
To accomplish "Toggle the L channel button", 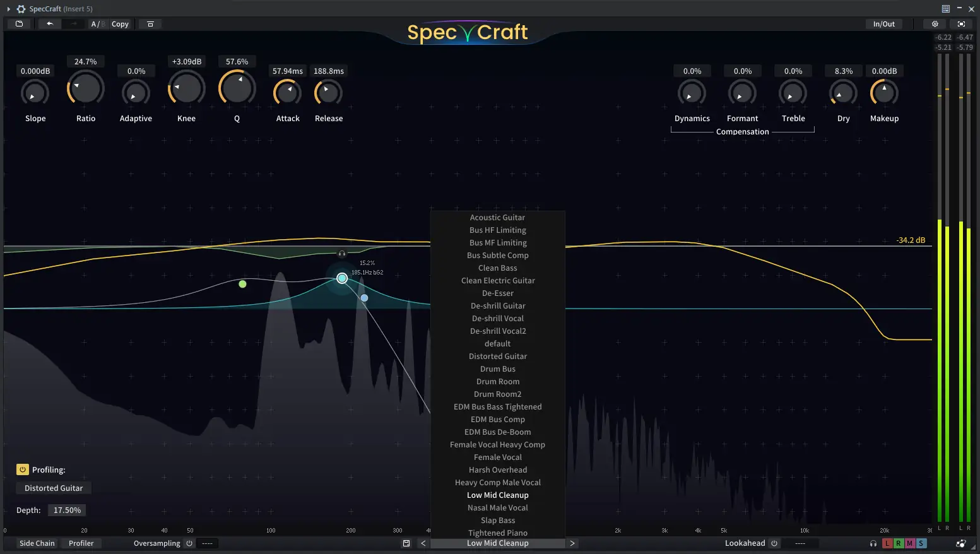I will click(x=887, y=543).
